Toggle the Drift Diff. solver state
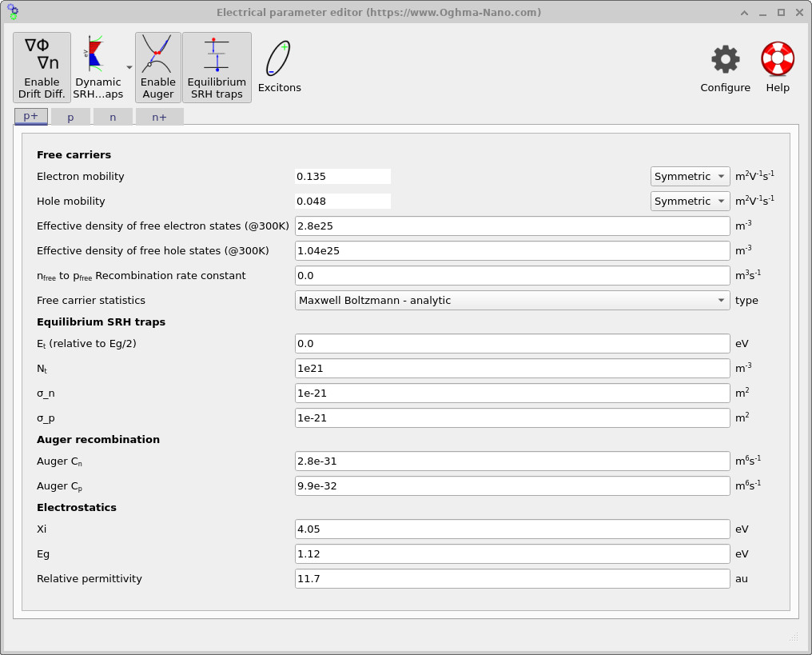The width and height of the screenshot is (812, 655). pyautogui.click(x=41, y=67)
